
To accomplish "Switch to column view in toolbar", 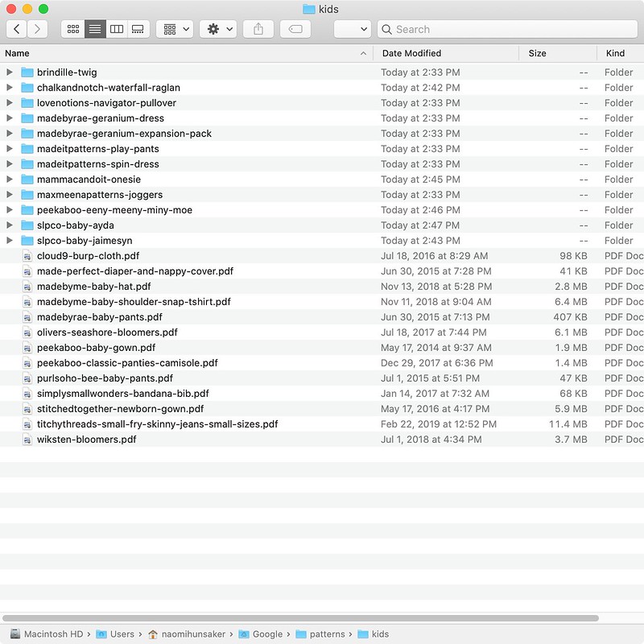I will [x=117, y=29].
